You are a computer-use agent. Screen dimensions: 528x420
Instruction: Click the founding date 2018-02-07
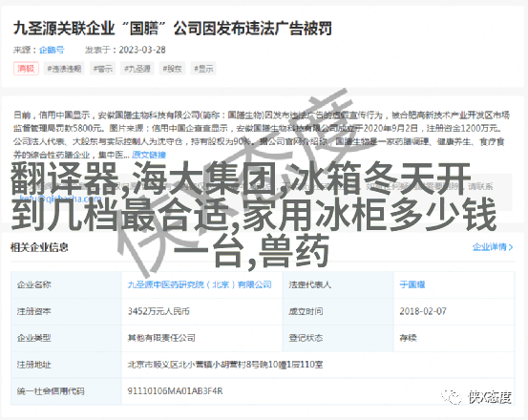pyautogui.click(x=423, y=311)
